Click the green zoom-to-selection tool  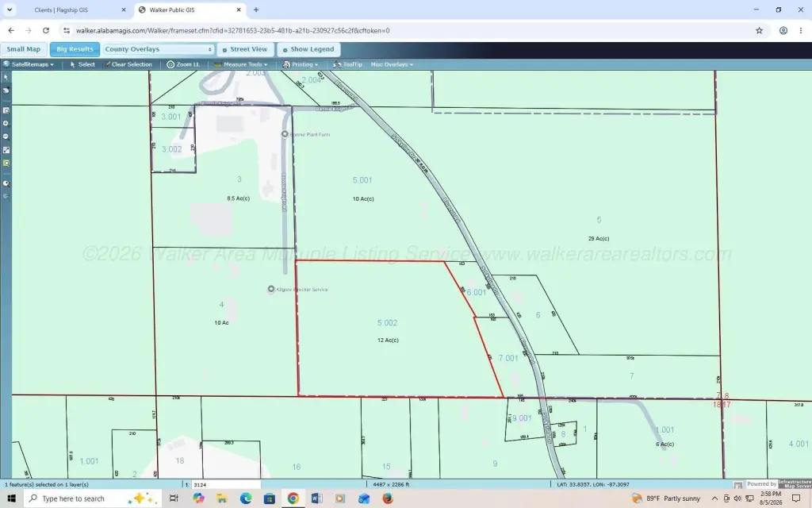[x=6, y=163]
